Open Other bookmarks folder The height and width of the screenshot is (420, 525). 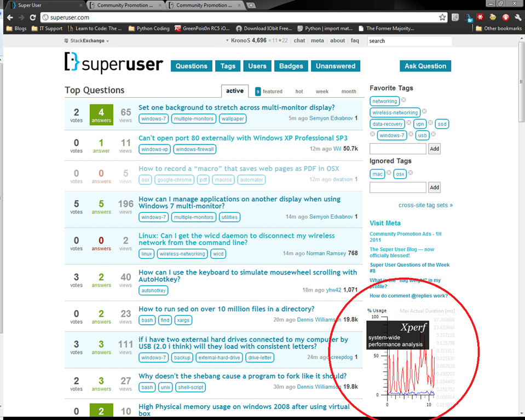(499, 28)
